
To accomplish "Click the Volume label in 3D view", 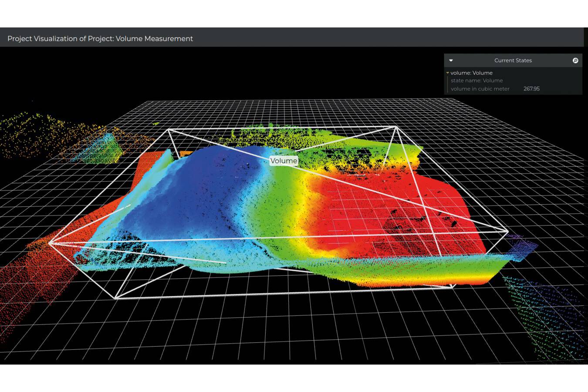I will click(284, 161).
